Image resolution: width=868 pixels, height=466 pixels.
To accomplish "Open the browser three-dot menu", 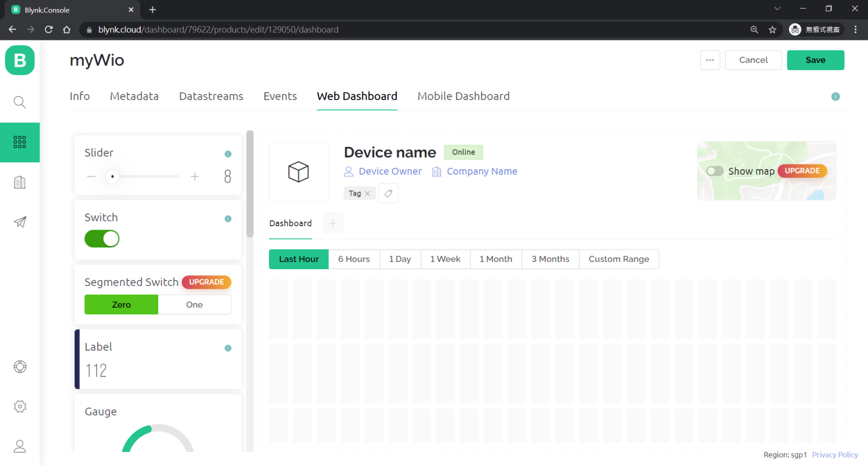I will 856,29.
